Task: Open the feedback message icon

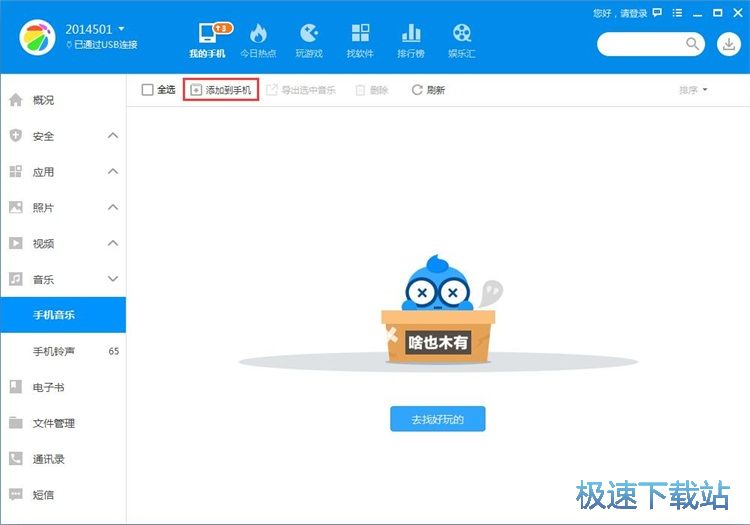Action: [x=658, y=13]
